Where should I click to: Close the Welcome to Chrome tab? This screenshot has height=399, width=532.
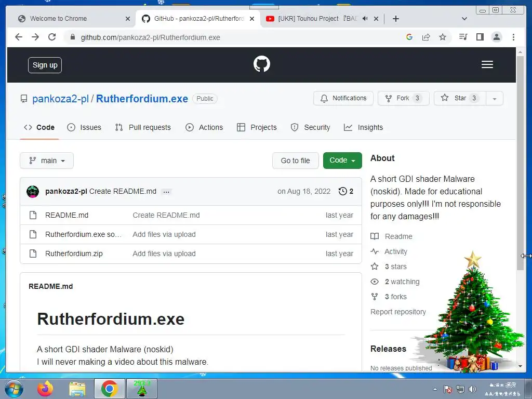[128, 19]
